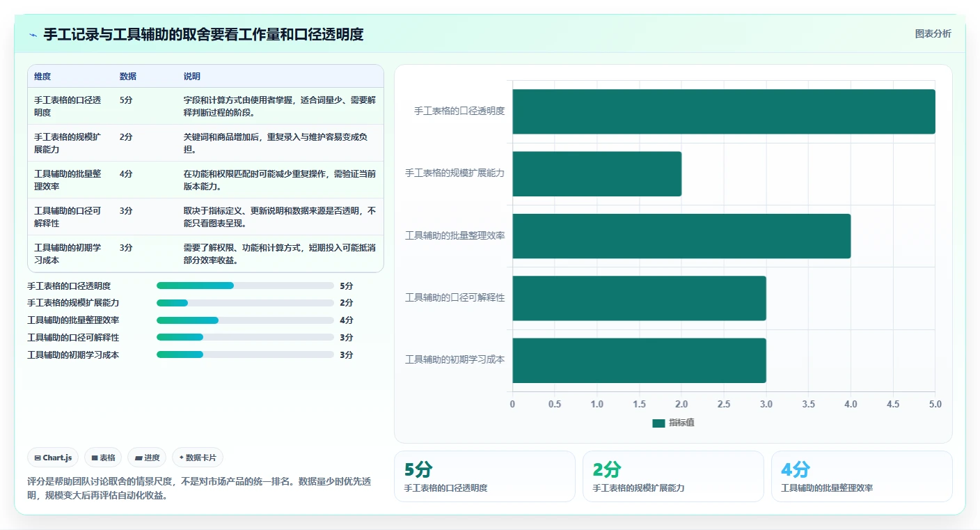Click the 4分 value in the table
Image resolution: width=980 pixels, height=530 pixels.
(x=126, y=174)
